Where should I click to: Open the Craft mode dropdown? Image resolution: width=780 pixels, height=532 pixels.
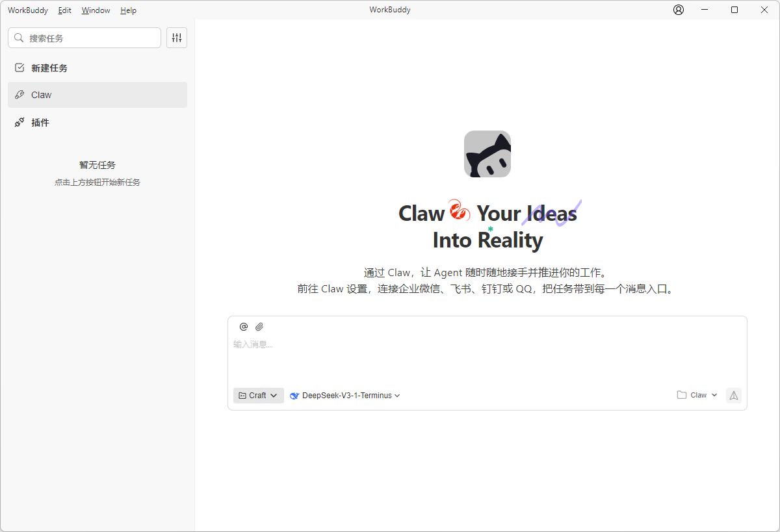pos(259,396)
